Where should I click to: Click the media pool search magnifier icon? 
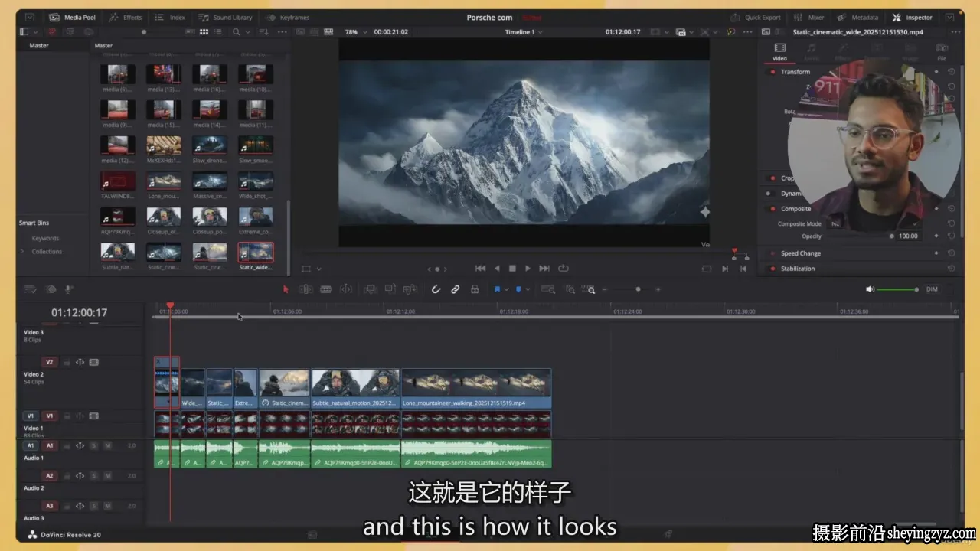click(237, 32)
